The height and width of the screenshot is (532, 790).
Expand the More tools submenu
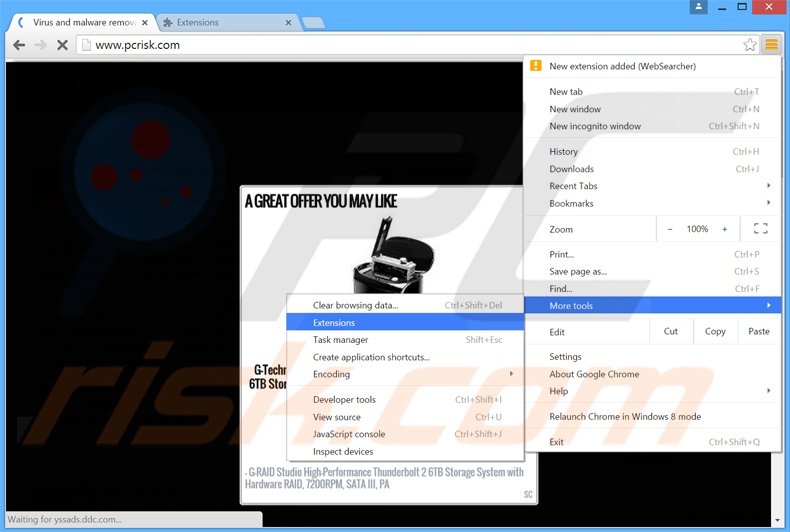click(653, 305)
